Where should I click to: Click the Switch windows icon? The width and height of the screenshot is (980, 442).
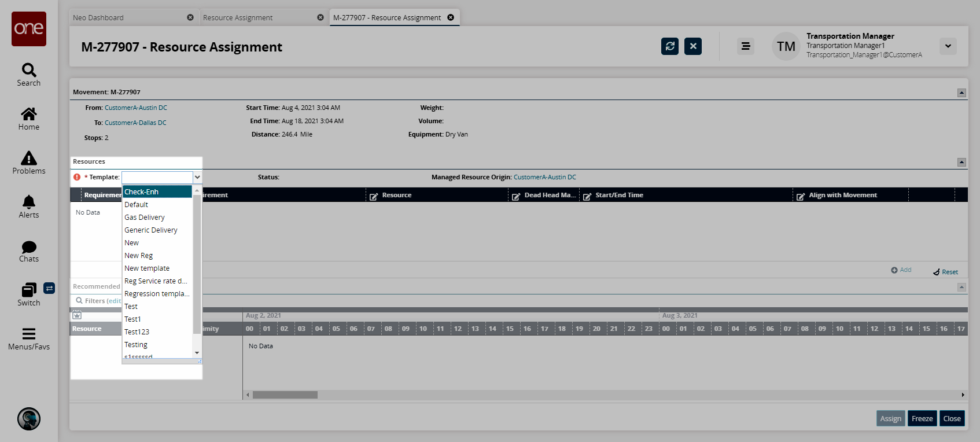28,290
